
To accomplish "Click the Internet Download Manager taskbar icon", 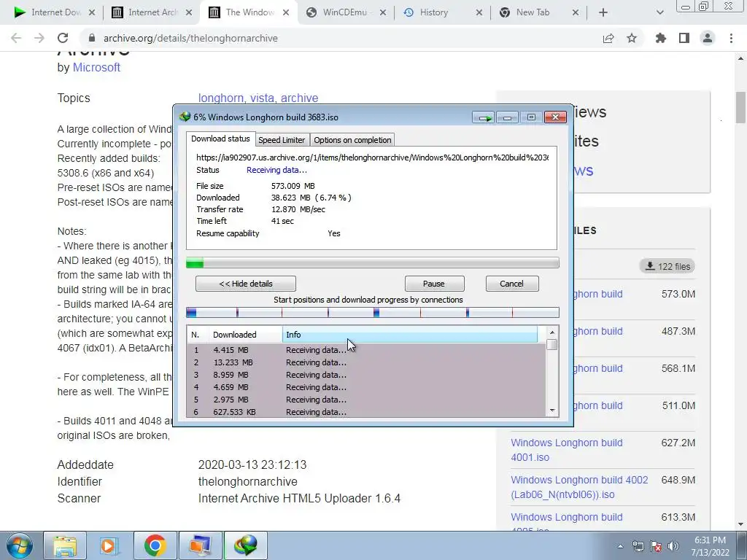I will coord(245,545).
